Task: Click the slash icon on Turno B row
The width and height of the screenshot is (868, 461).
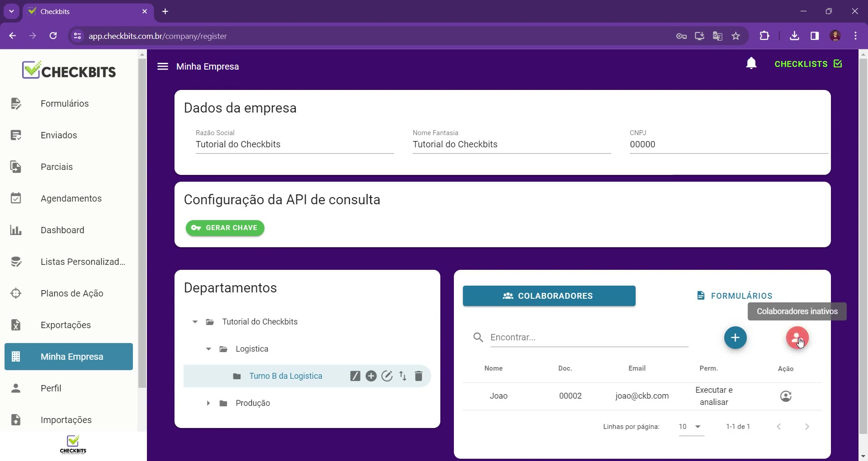Action: 355,376
